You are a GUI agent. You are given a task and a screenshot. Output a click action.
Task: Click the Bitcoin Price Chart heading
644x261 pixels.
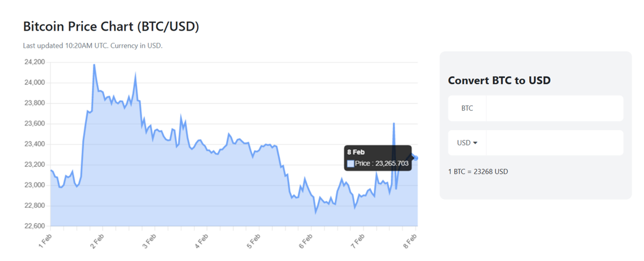click(111, 27)
